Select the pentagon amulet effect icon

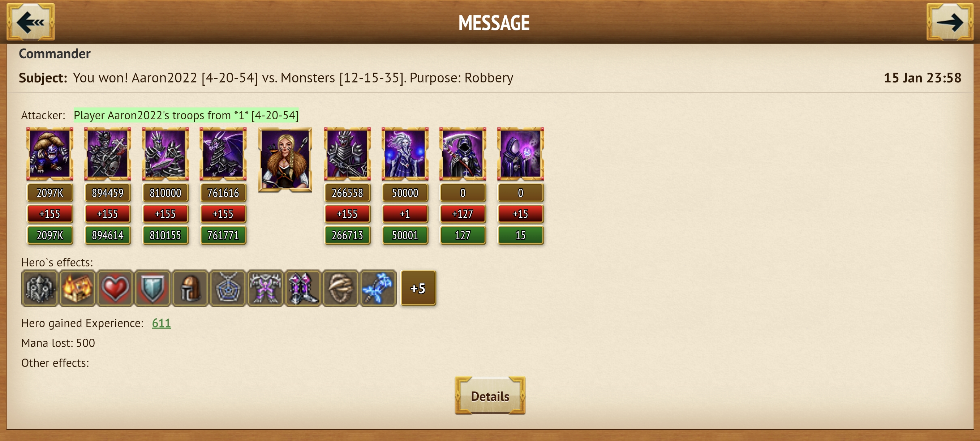point(228,288)
